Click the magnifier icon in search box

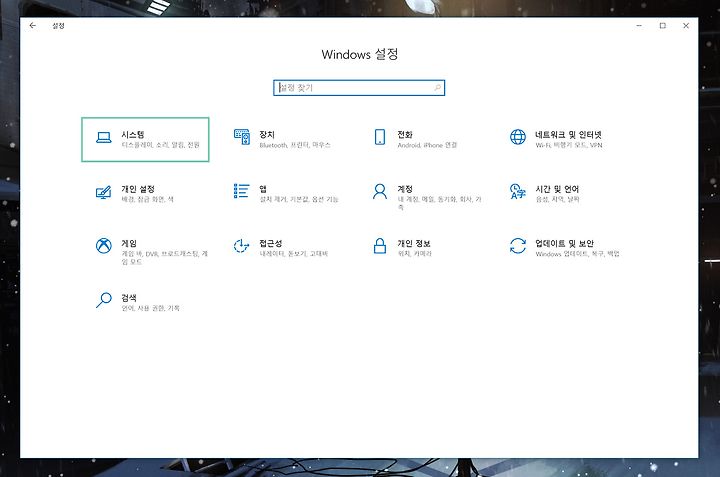click(x=438, y=88)
